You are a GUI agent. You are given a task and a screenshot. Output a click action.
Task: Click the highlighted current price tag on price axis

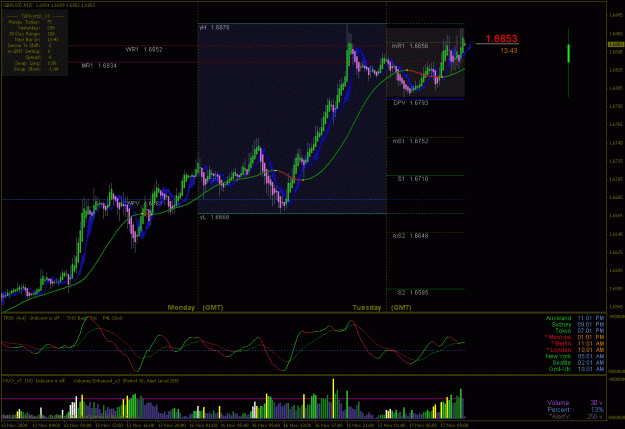pos(615,44)
